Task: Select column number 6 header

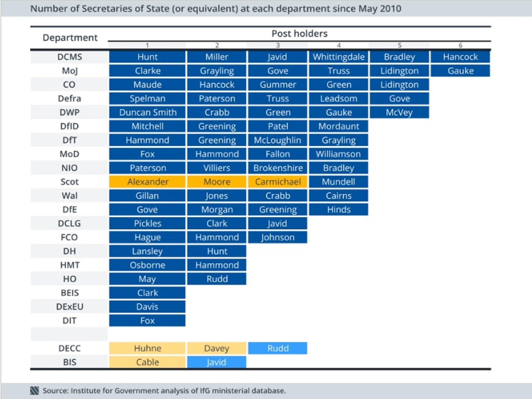Action: coord(460,45)
